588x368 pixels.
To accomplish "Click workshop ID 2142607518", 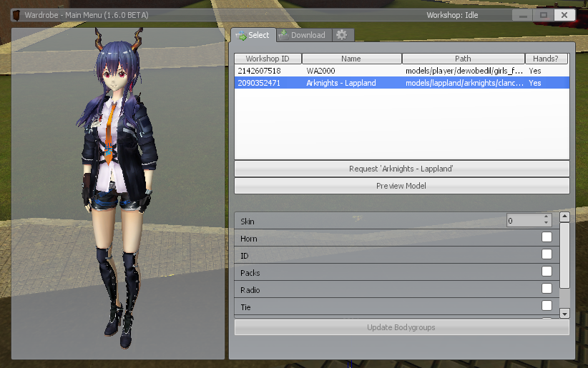I will point(259,71).
